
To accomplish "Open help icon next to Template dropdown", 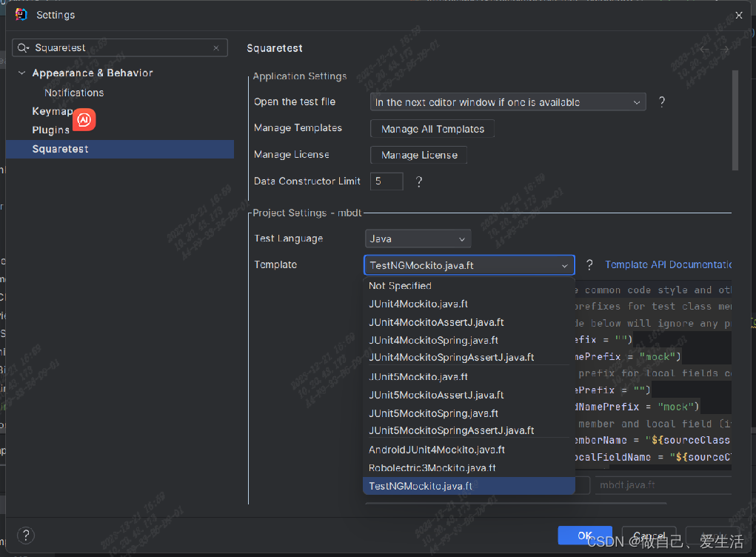I will tap(589, 264).
